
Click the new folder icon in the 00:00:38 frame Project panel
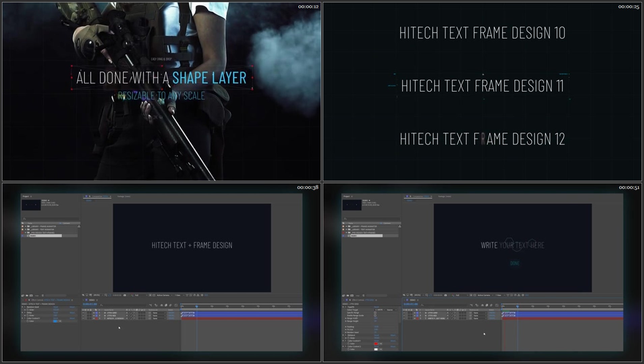point(27,296)
